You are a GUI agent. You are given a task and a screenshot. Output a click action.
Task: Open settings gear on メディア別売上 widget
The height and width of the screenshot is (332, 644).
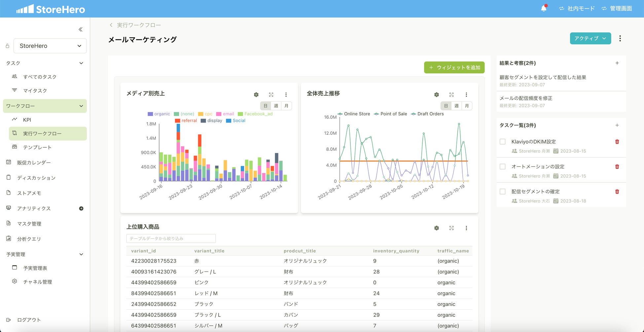click(256, 95)
